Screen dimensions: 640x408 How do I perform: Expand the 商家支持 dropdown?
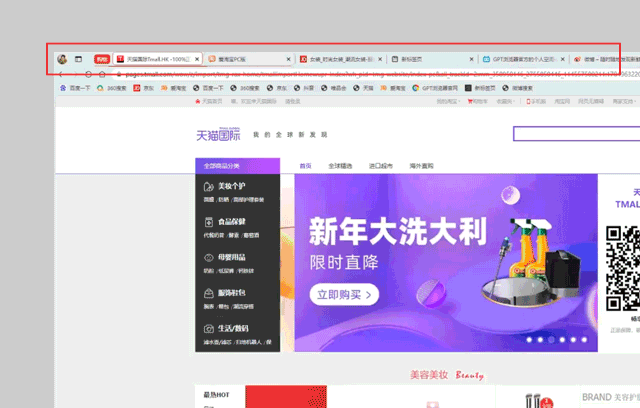pos(624,101)
